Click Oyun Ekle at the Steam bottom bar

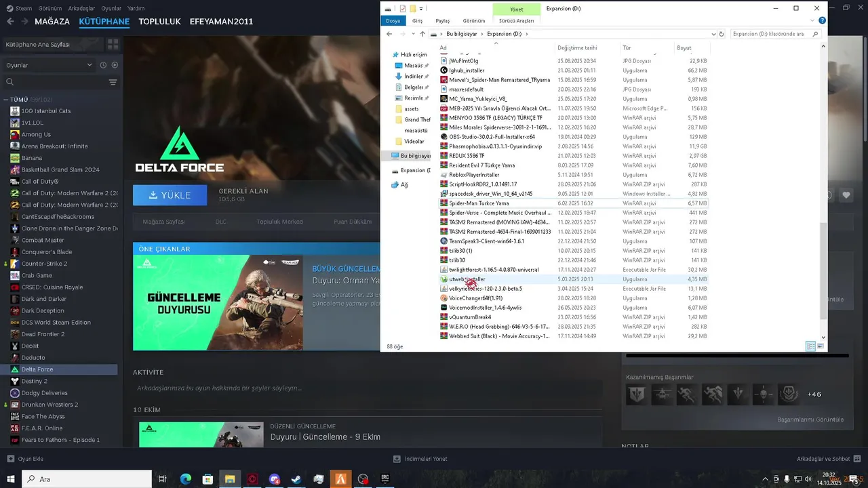tap(25, 459)
